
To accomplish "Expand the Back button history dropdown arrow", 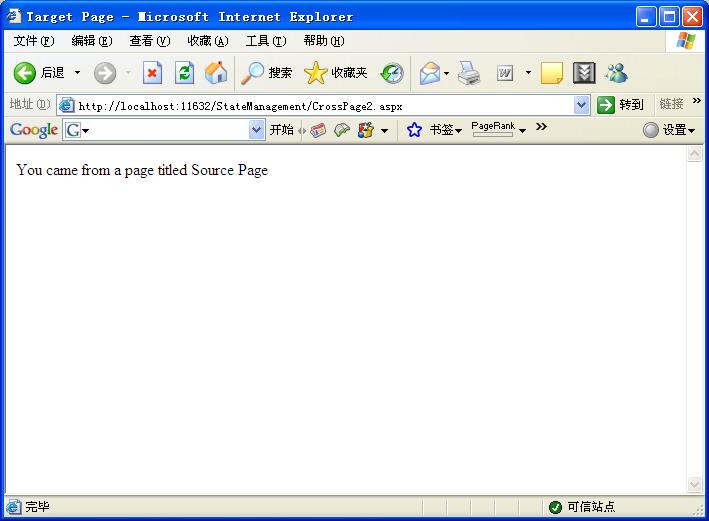I will 77,72.
